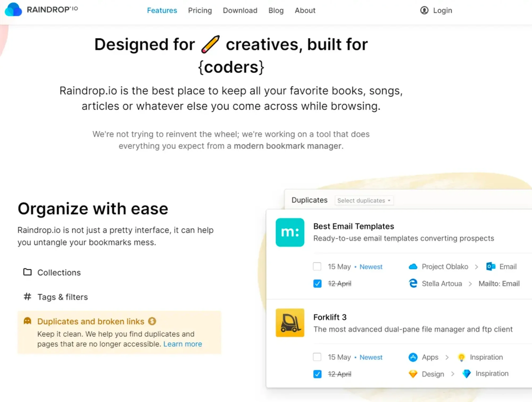
Task: Click the Outlook icon beside Email
Action: coord(491,266)
